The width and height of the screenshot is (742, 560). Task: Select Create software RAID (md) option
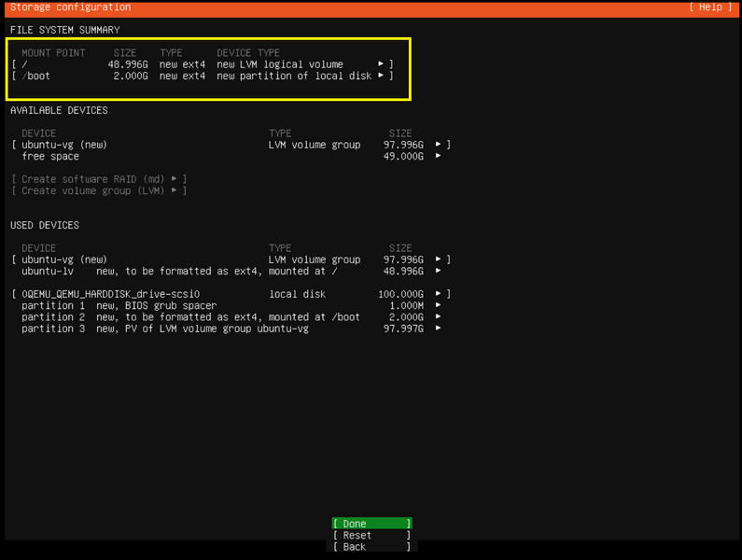point(99,178)
